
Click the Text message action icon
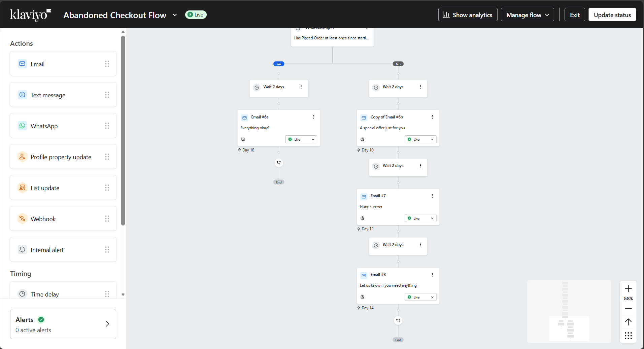22,95
